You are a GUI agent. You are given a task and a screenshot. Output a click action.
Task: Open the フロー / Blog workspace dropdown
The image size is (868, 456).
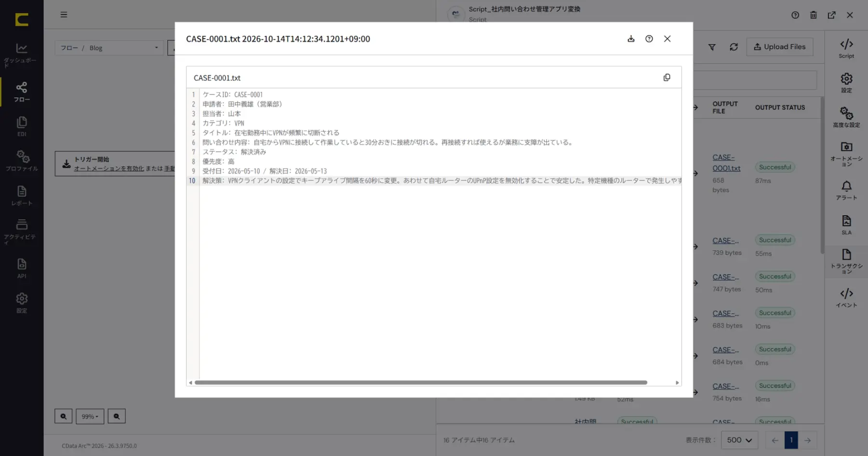click(x=109, y=48)
